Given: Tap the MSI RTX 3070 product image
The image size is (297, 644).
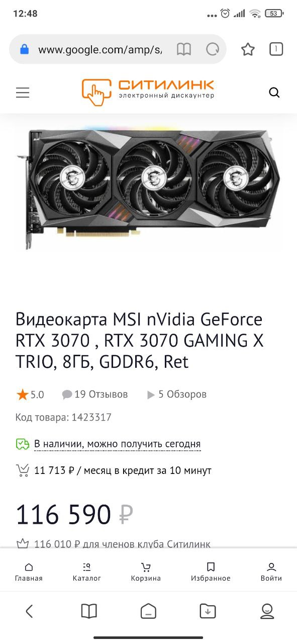Looking at the screenshot, I should pos(148,188).
